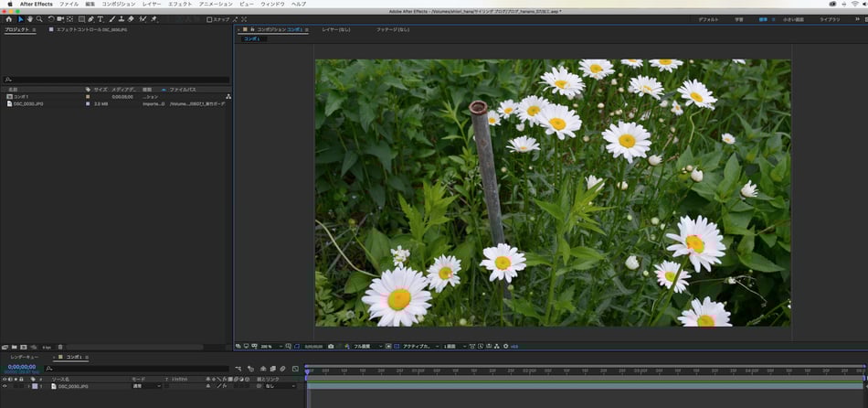Screen dimensions: 868x408
Task: Select the Zoom magnifier tool
Action: (39, 18)
